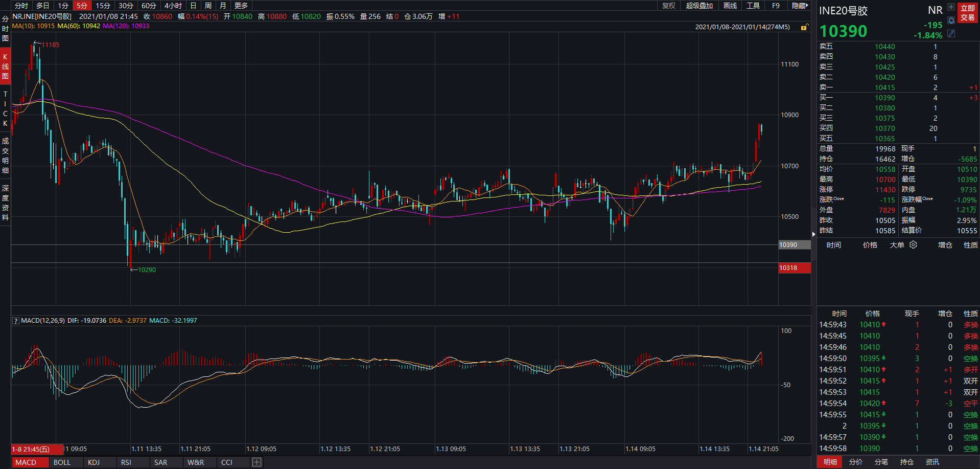Screen dimensions: 980x469
Task: Click the 立即交易 trade now button
Action: click(967, 13)
